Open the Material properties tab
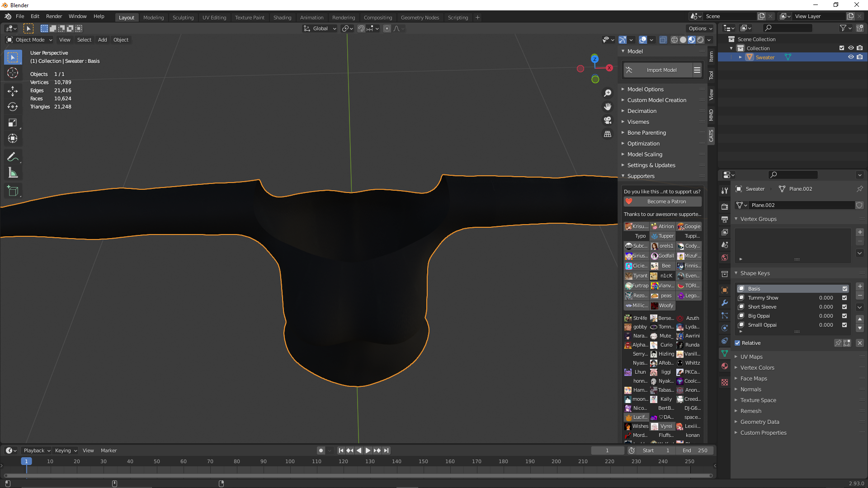 tap(725, 366)
